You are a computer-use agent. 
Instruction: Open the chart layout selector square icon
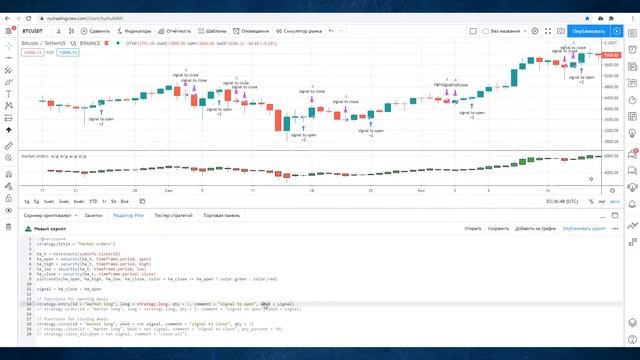473,31
